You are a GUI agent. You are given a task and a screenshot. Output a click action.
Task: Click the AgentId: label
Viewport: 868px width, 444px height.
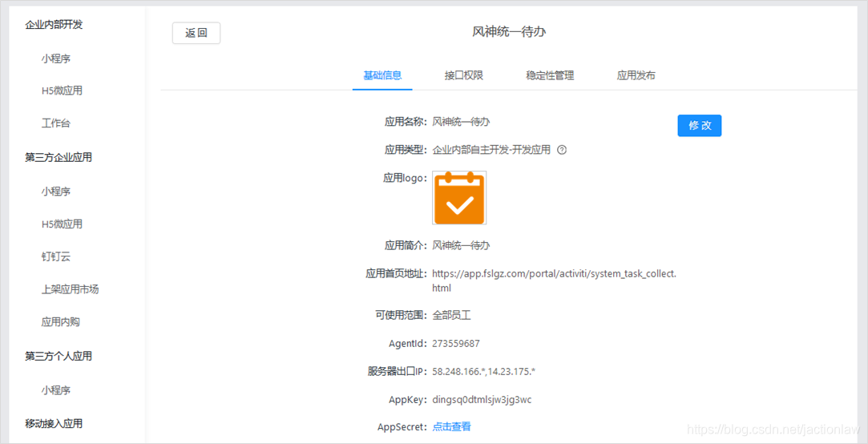pyautogui.click(x=409, y=343)
